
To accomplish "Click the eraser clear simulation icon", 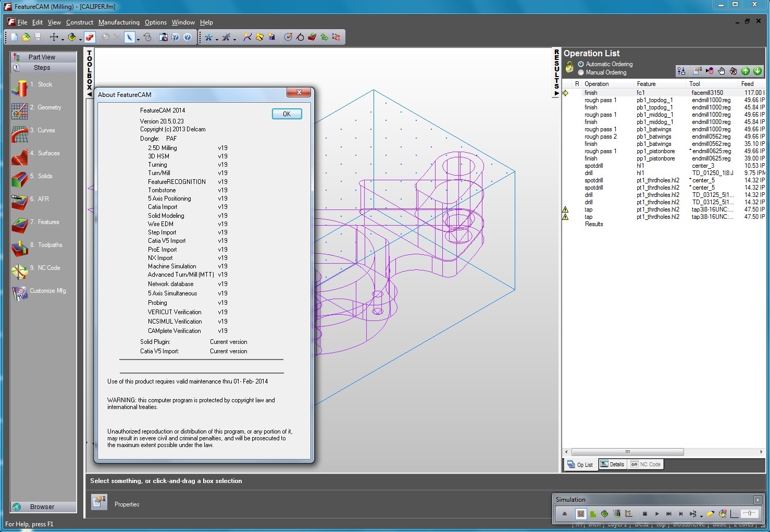I will [710, 514].
